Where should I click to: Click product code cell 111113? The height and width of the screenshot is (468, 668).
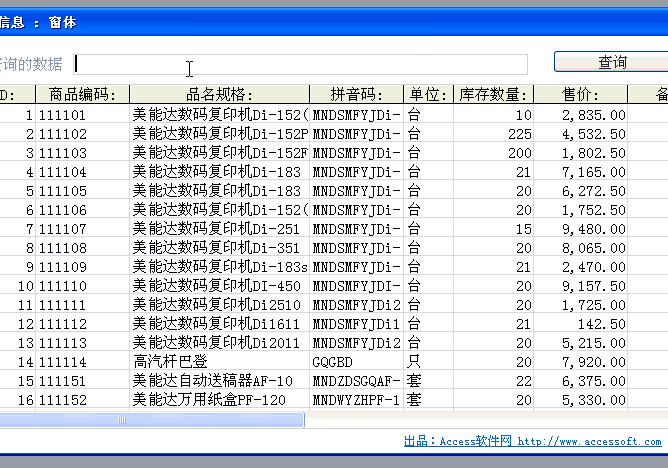tap(83, 342)
